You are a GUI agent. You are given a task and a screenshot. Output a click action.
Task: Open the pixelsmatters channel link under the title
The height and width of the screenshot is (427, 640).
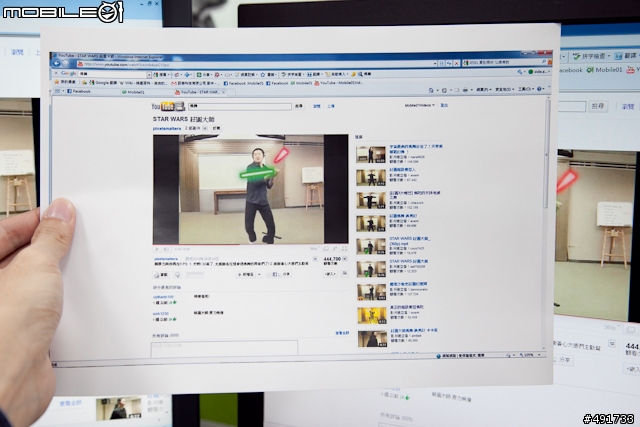coord(167,129)
